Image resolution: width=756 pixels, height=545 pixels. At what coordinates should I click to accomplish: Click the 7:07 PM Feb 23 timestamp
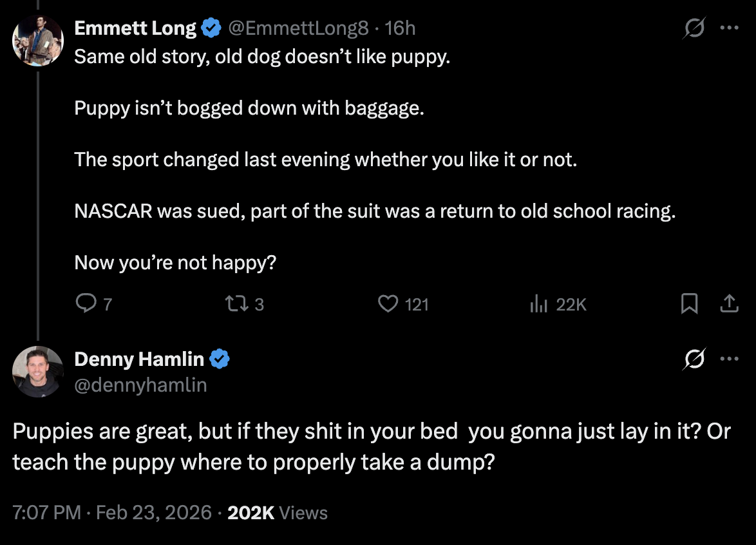tap(112, 513)
